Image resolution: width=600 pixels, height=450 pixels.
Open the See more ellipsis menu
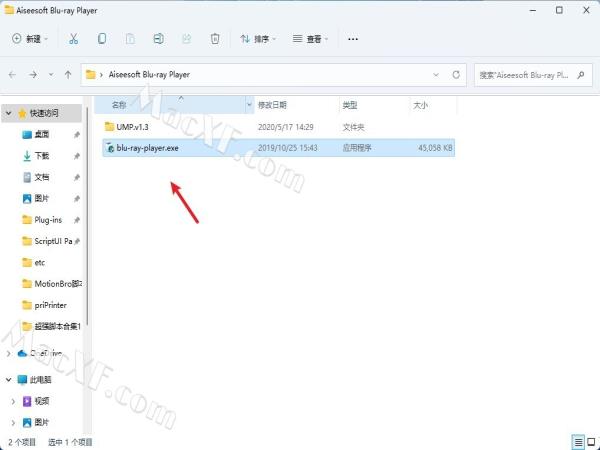point(353,39)
